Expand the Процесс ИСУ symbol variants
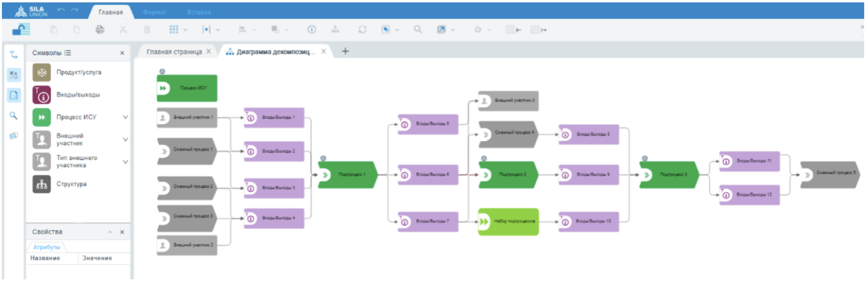This screenshot has width=868, height=287. pyautogui.click(x=125, y=117)
